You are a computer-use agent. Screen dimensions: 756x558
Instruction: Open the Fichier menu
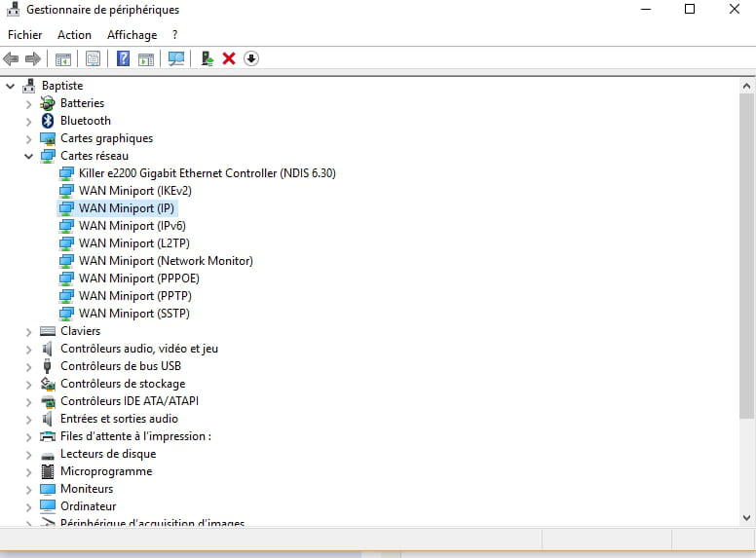[x=24, y=35]
